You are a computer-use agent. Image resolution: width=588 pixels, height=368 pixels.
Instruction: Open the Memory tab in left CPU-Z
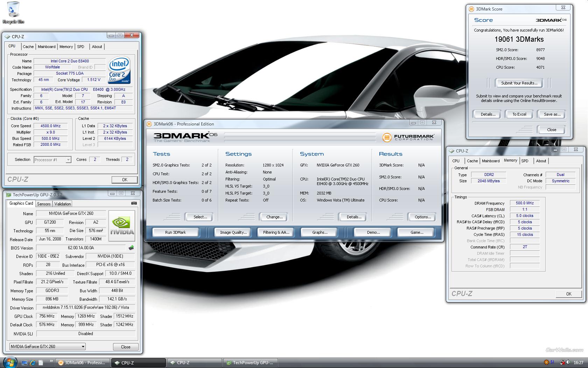[66, 47]
